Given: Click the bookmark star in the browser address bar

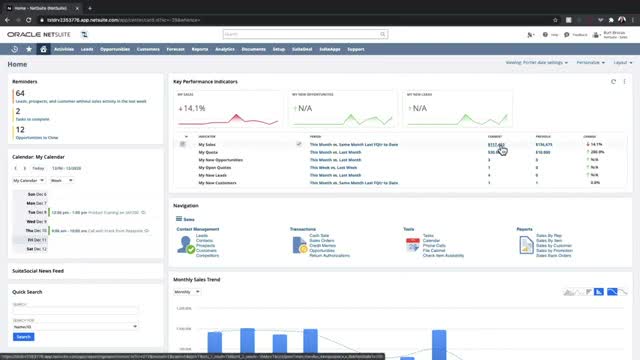Looking at the screenshot, I should tap(555, 20).
